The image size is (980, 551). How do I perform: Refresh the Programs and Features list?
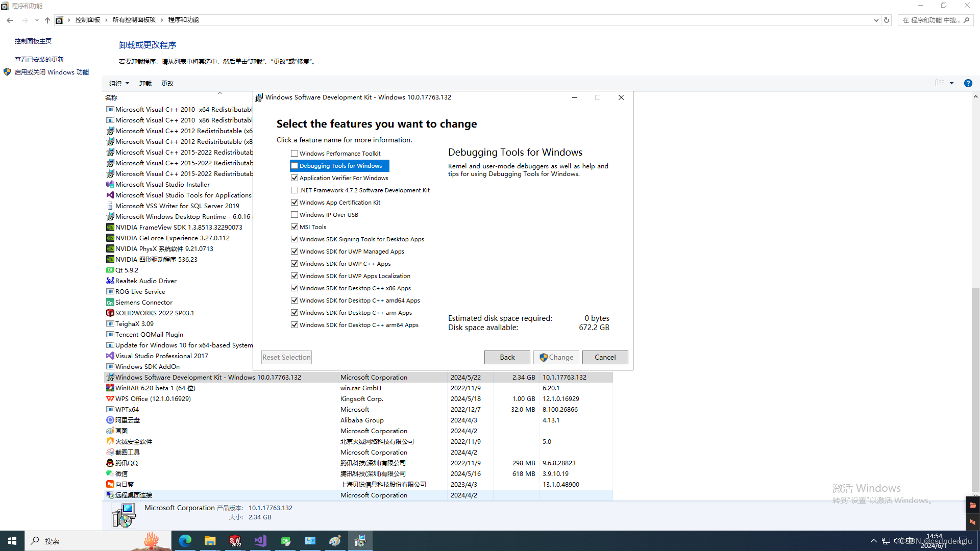click(887, 20)
